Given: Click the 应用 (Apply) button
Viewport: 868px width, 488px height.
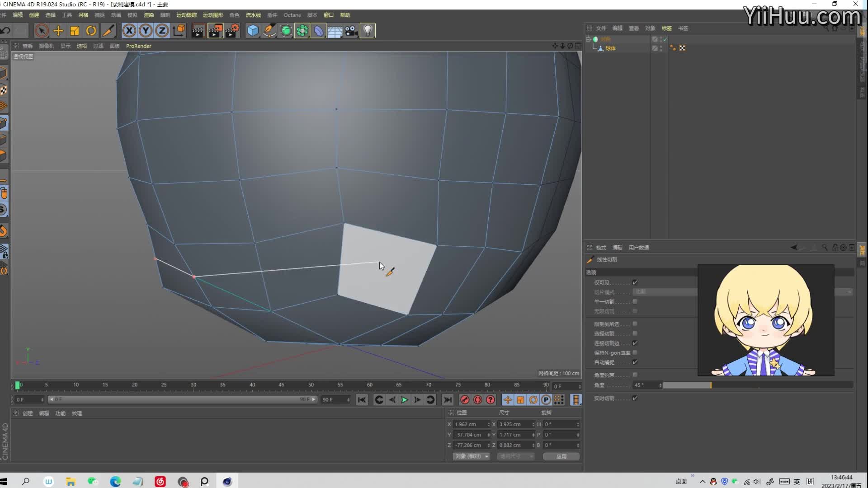Looking at the screenshot, I should click(561, 456).
